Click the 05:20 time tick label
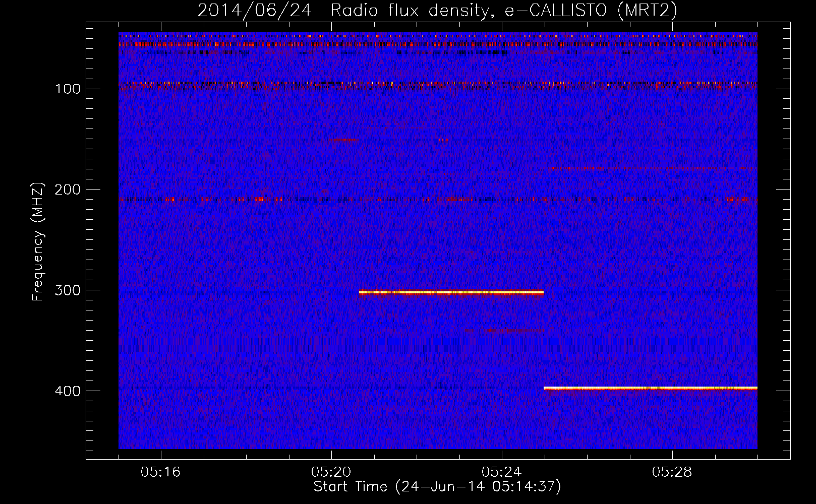The height and width of the screenshot is (504, 816). tap(331, 472)
